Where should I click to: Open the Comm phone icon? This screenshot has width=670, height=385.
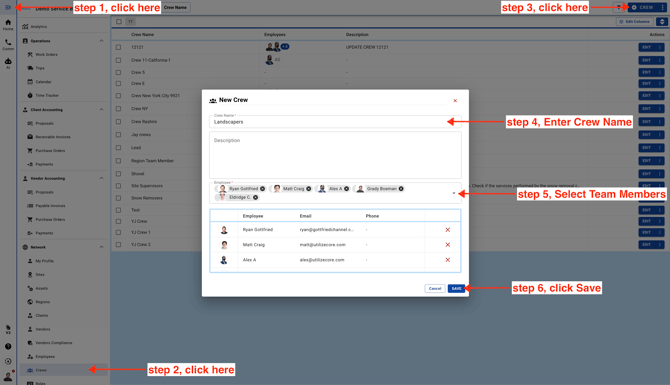point(8,44)
